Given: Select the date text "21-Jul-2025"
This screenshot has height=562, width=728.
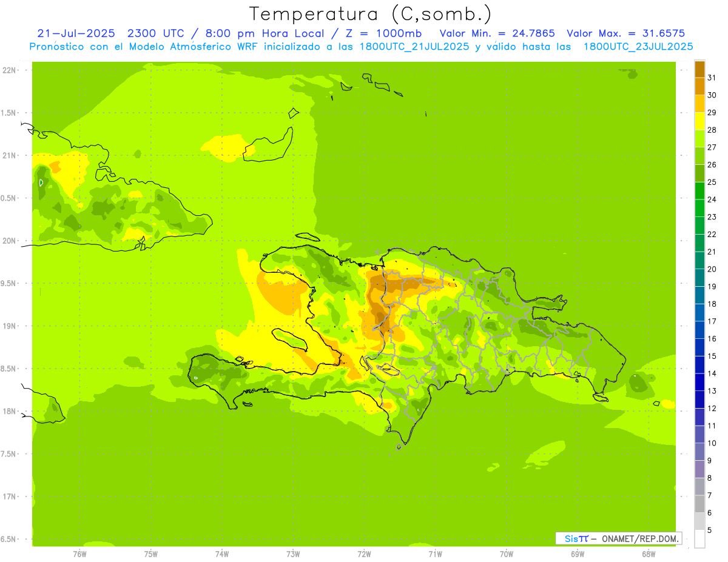Looking at the screenshot, I should click(x=76, y=33).
